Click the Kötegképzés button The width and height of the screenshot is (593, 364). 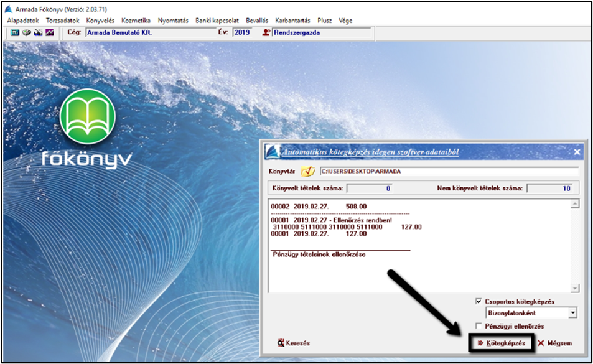coord(501,343)
